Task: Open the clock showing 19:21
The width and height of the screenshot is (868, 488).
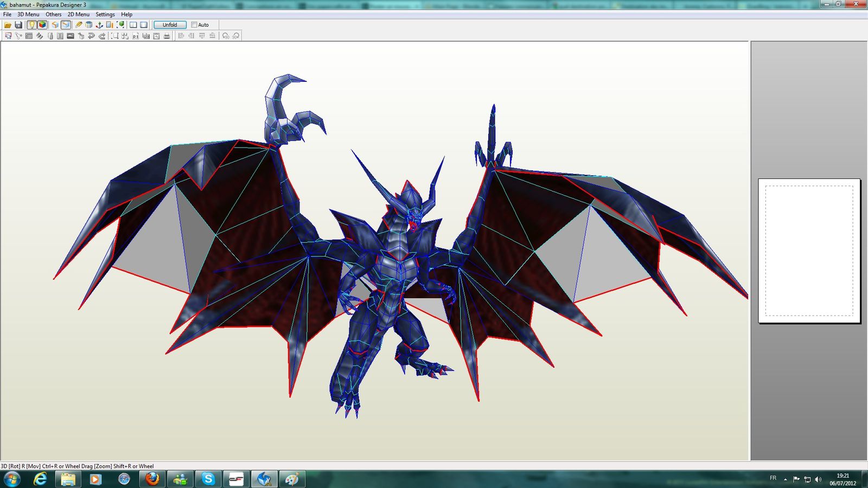Action: (843, 479)
